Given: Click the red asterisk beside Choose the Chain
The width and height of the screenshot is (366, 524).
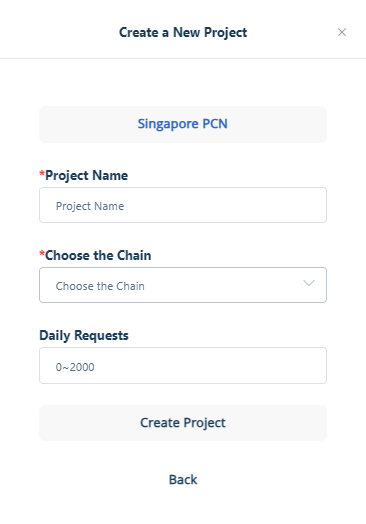Looking at the screenshot, I should tap(42, 254).
